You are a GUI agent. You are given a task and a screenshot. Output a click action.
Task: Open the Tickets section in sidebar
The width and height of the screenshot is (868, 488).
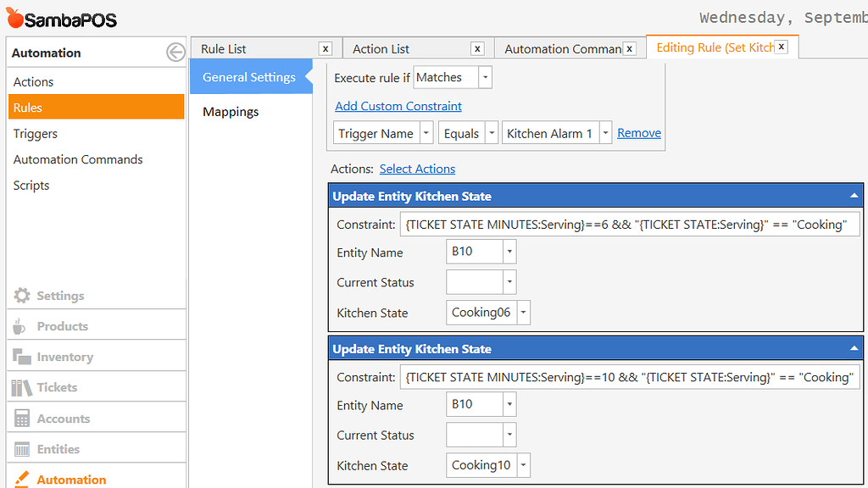point(55,385)
